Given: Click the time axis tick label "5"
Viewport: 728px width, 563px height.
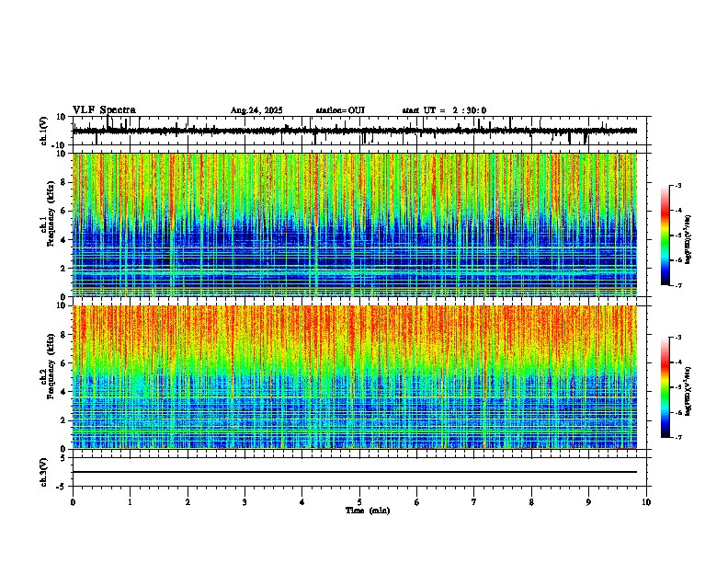Looking at the screenshot, I should pyautogui.click(x=359, y=502).
